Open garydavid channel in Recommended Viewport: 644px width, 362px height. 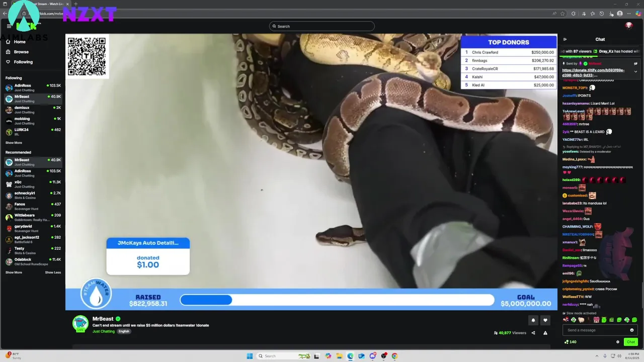pyautogui.click(x=33, y=228)
